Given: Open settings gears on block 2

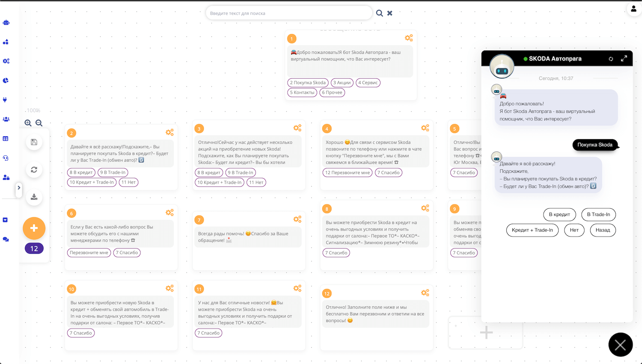Looking at the screenshot, I should click(170, 132).
